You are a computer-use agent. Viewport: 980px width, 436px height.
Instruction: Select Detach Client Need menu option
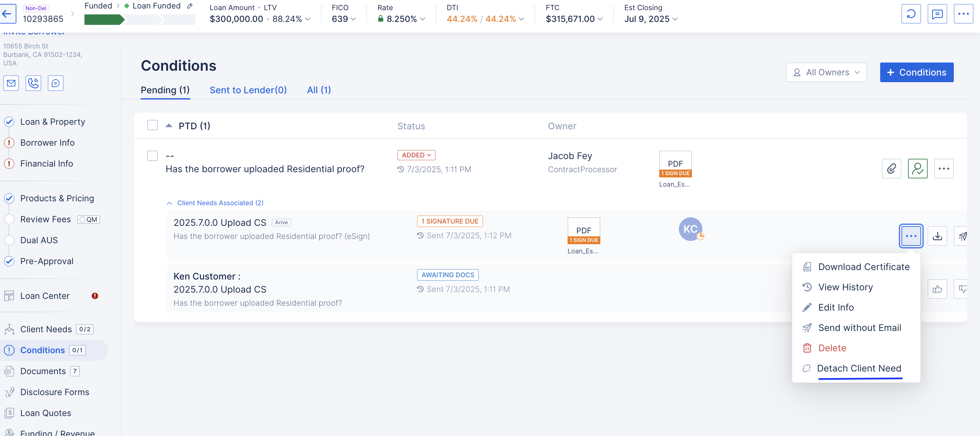859,368
